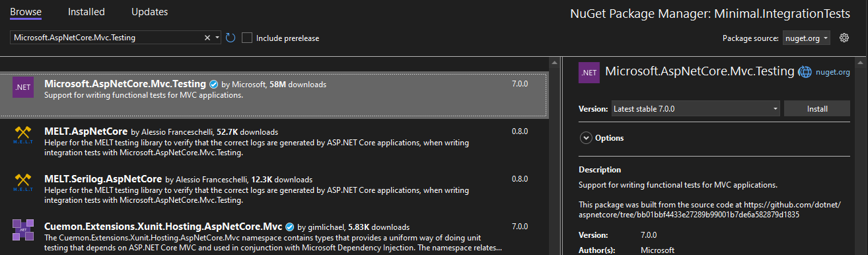This screenshot has height=255, width=868.
Task: Open the Version dropdown Latest stable 7.0.0
Action: (695, 108)
